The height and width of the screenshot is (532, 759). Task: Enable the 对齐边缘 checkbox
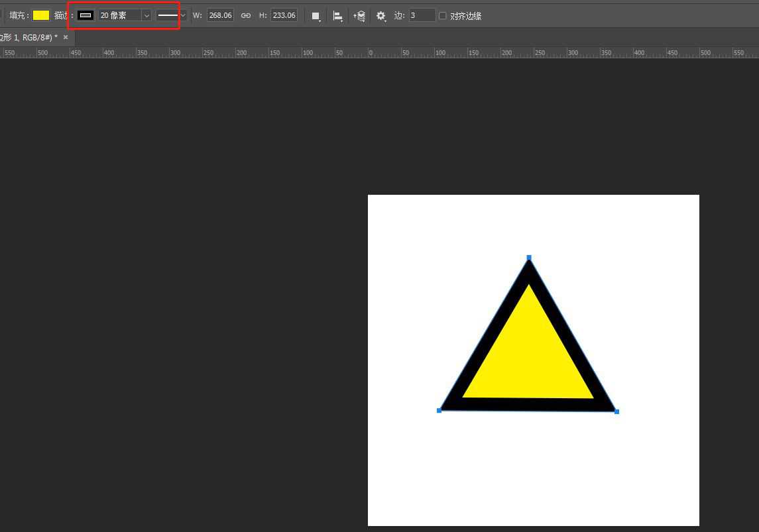pos(443,16)
